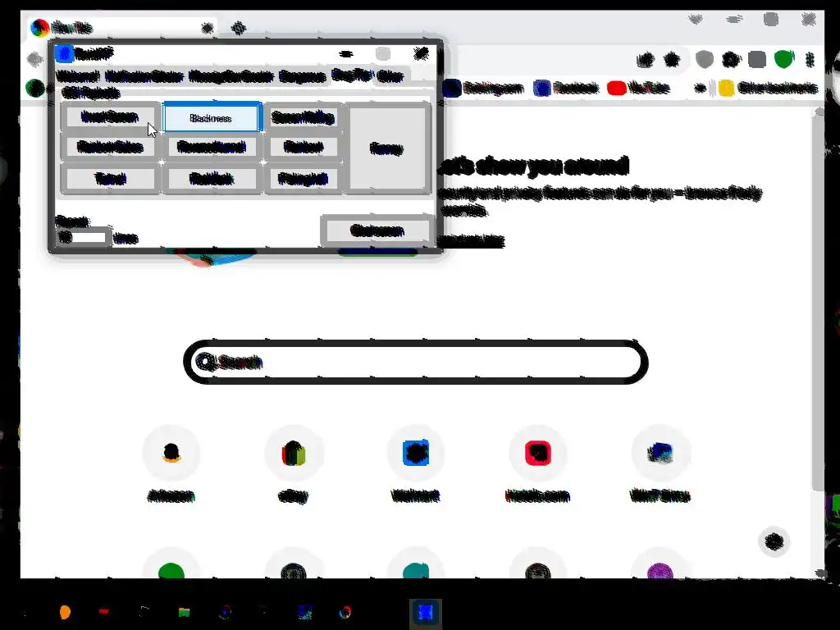This screenshot has height=630, width=840.
Task: Click the highlighted Blackness button
Action: (212, 118)
